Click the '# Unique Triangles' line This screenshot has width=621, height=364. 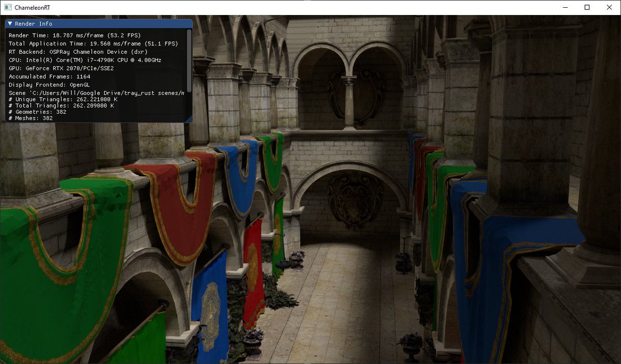(x=63, y=99)
